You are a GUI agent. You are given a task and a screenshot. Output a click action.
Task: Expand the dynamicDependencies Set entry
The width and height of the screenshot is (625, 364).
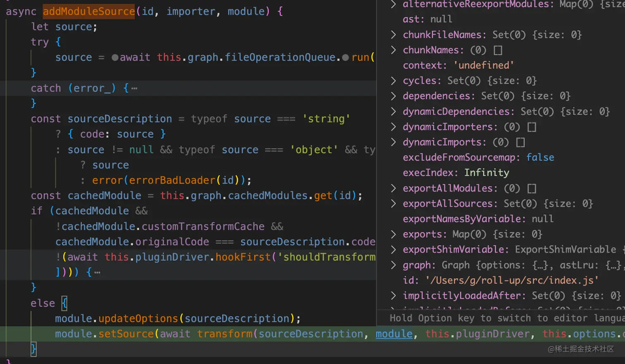click(393, 112)
